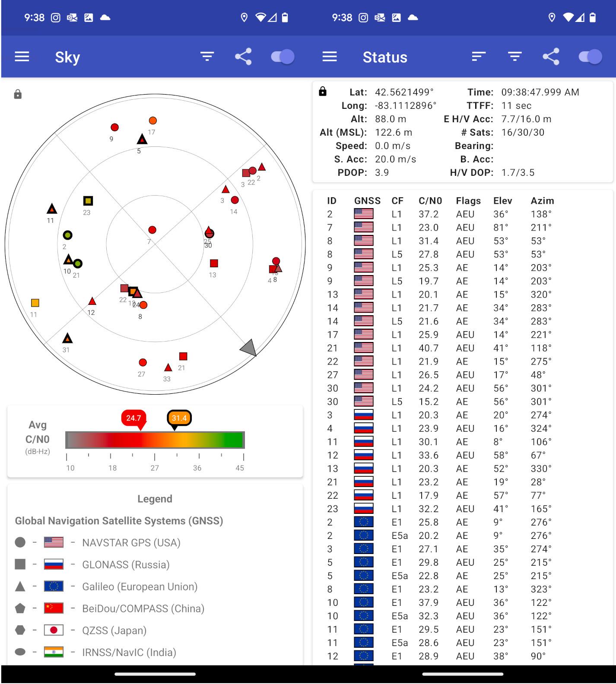Tap the filter icon on Status toolbar
616x684 pixels.
point(515,57)
